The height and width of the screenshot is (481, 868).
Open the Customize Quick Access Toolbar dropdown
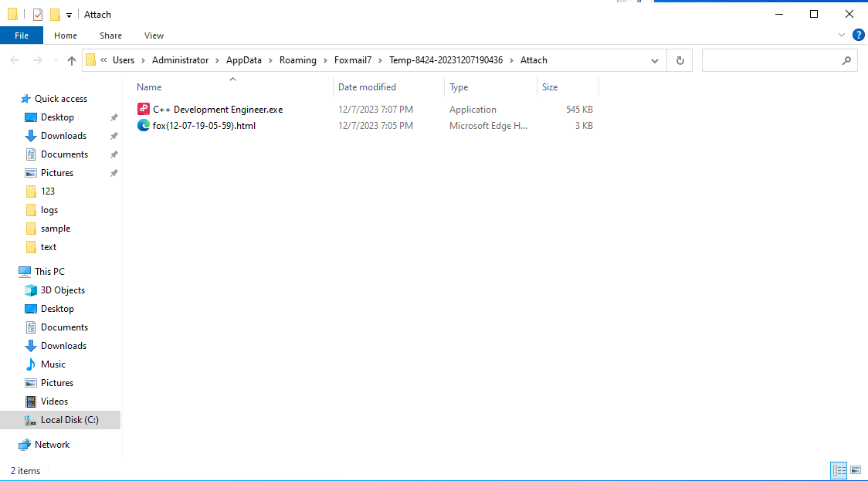click(x=70, y=15)
